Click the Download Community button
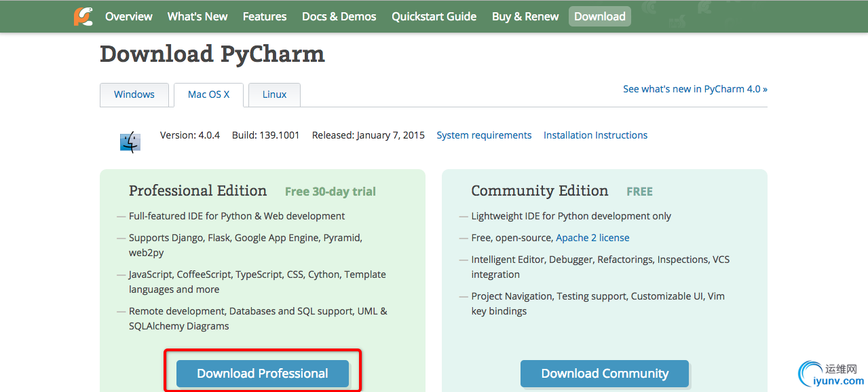 click(605, 374)
